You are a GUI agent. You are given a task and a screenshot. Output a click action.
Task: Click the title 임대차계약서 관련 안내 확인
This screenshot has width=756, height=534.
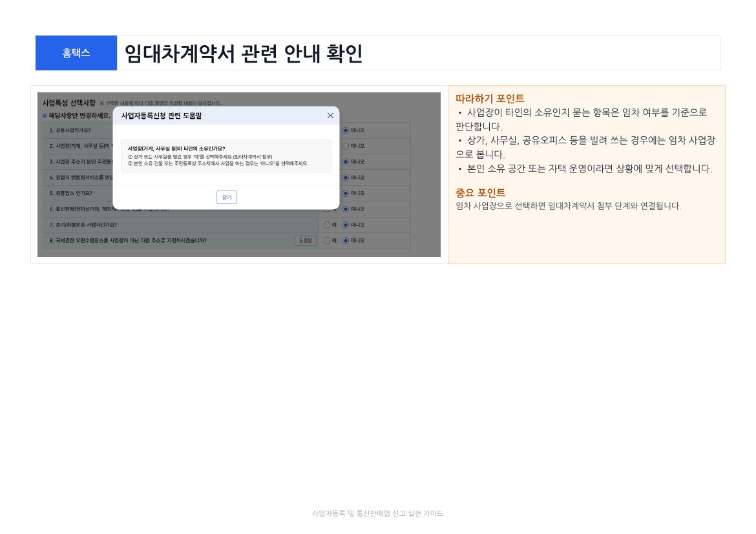(x=244, y=54)
